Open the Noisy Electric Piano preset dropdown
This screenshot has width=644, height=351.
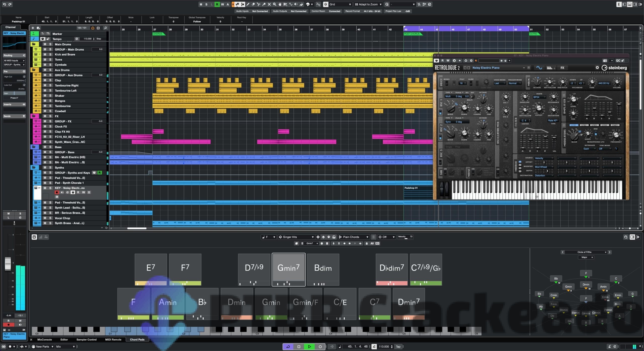(499, 68)
